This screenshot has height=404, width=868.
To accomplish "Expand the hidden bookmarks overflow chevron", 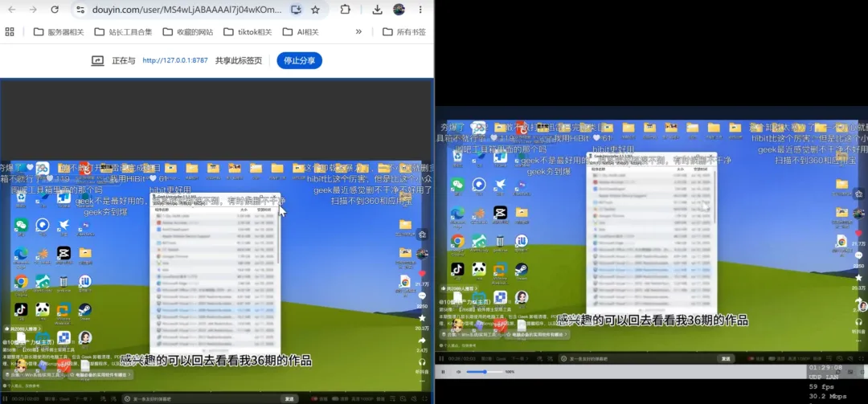I will click(x=358, y=31).
